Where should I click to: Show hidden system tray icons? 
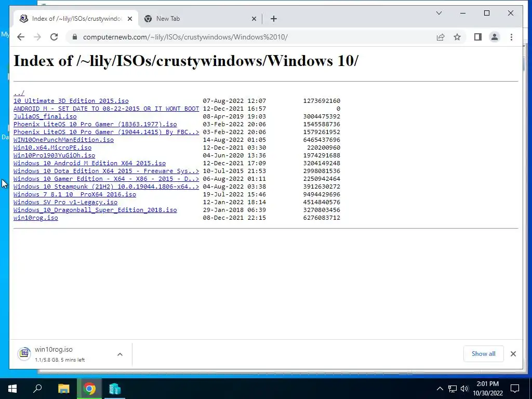point(440,389)
